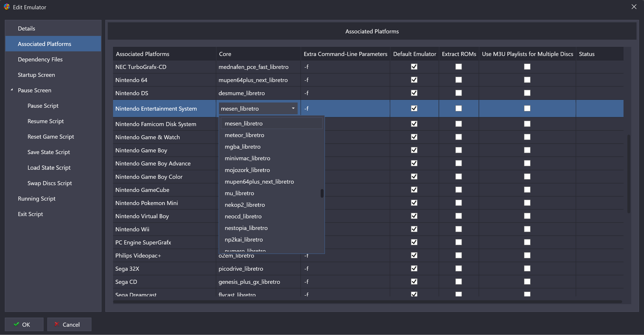Enable Extract ROMs for Nintendo DS

(458, 93)
